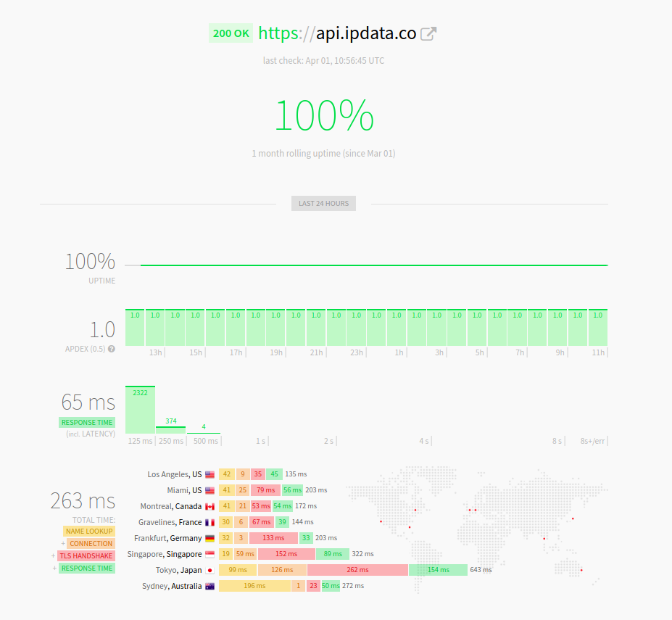Image resolution: width=672 pixels, height=620 pixels.
Task: Click the Sydney red dot on the map
Action: (581, 571)
